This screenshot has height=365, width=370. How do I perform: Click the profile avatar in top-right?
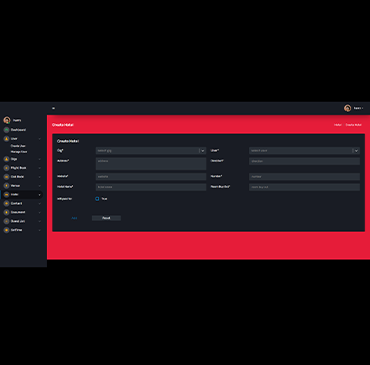[347, 108]
